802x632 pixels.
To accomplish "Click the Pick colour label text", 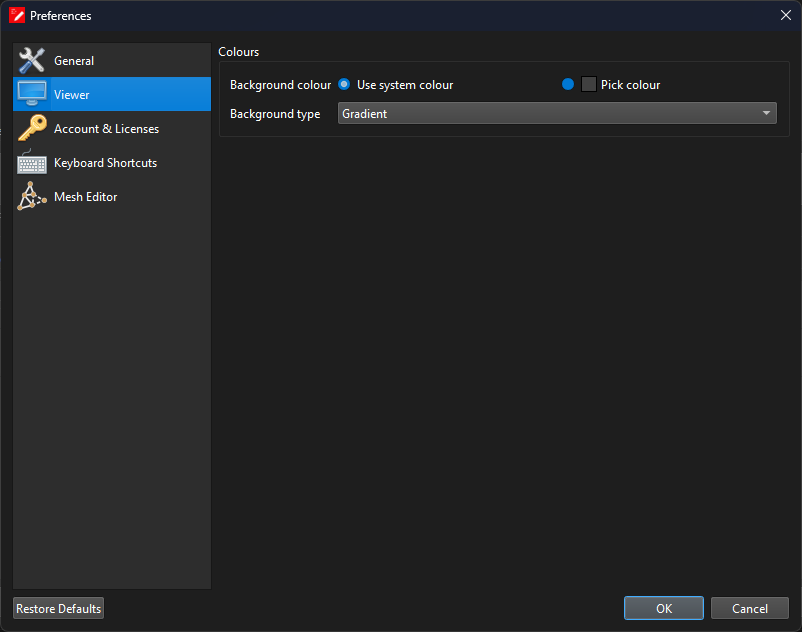I will point(631,85).
